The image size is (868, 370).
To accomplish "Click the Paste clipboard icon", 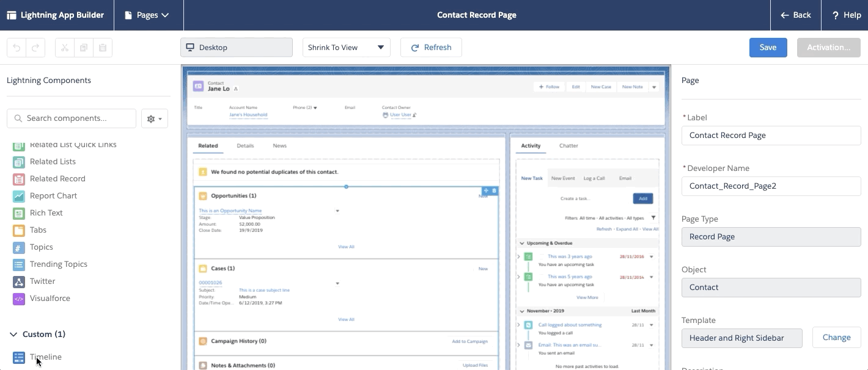I will (x=103, y=48).
